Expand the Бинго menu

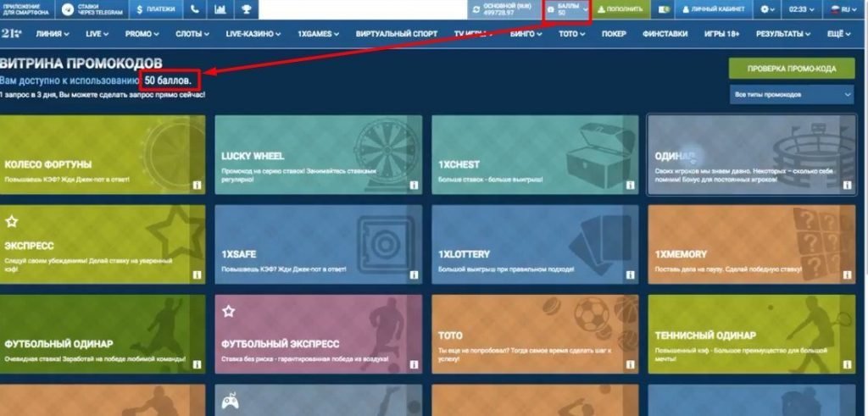[x=526, y=34]
